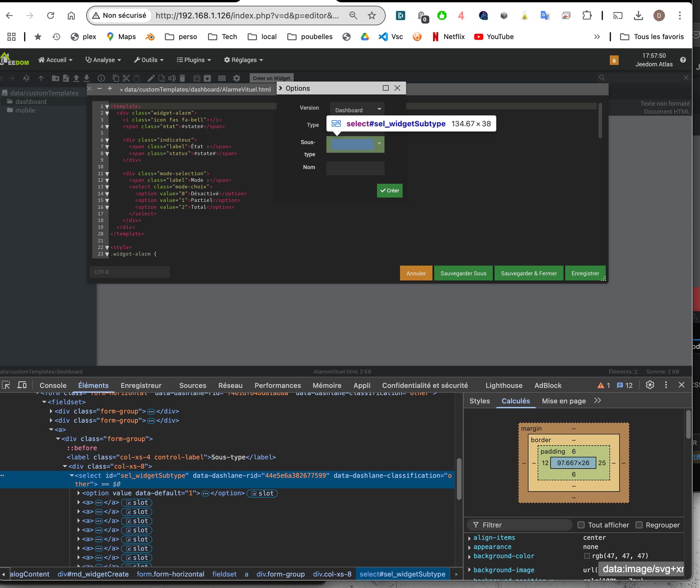Click the trash delete icon in toolbar
The height and width of the screenshot is (588, 700).
coord(182,78)
